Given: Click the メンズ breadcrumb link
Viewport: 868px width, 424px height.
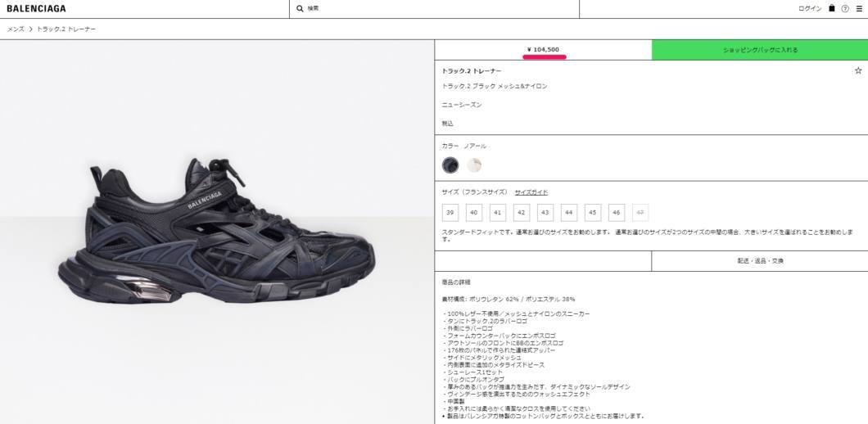Looking at the screenshot, I should pyautogui.click(x=16, y=29).
